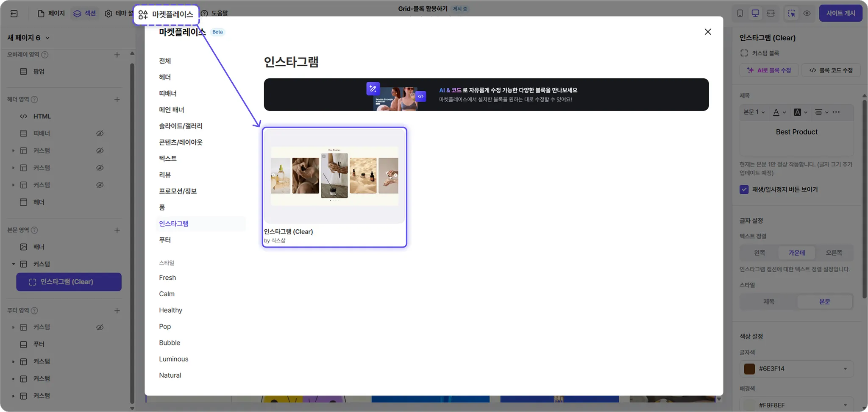Click the 블록 코드 수정 button
This screenshot has height=412, width=868.
click(831, 70)
